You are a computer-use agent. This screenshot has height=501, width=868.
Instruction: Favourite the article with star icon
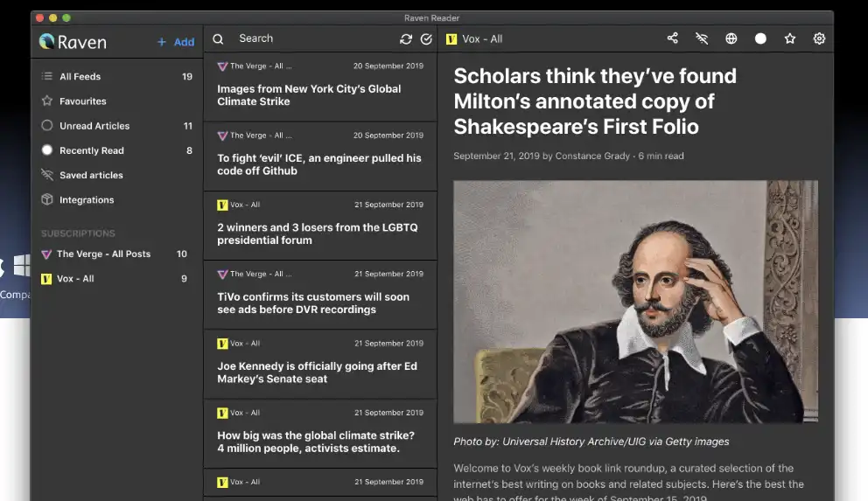(x=790, y=38)
